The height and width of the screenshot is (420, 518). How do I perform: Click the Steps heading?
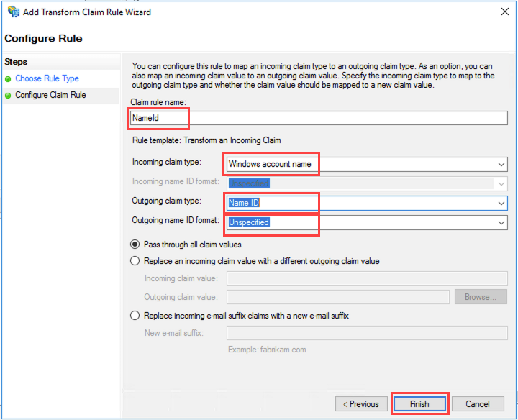[x=16, y=62]
